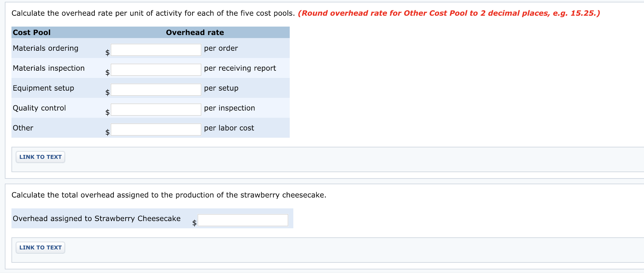Select the Overhead rate header cell
The width and height of the screenshot is (644, 273).
195,32
